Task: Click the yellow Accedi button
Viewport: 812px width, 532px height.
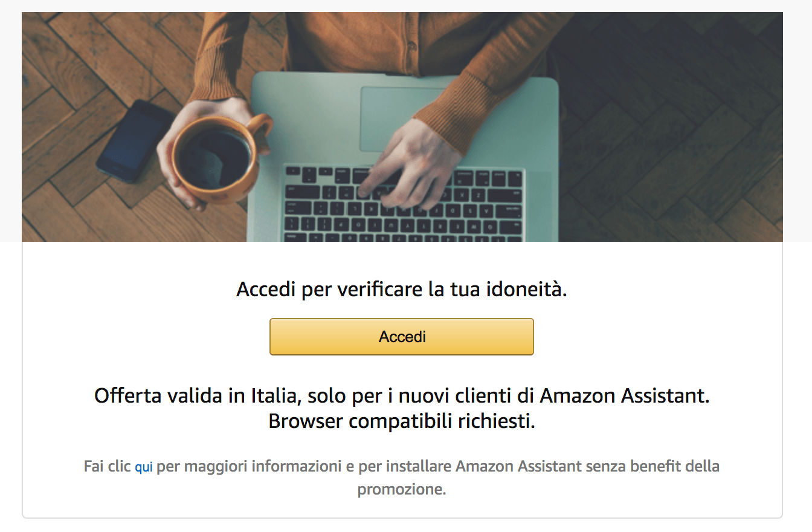Action: 402,337
